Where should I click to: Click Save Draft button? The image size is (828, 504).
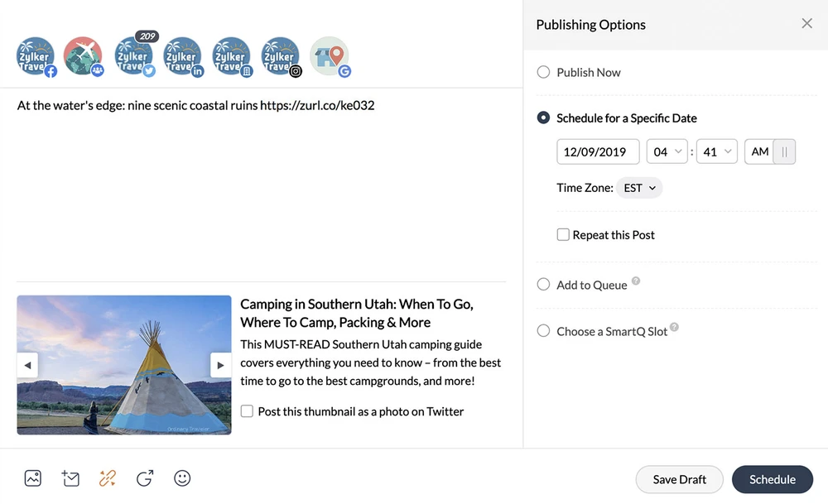point(679,479)
